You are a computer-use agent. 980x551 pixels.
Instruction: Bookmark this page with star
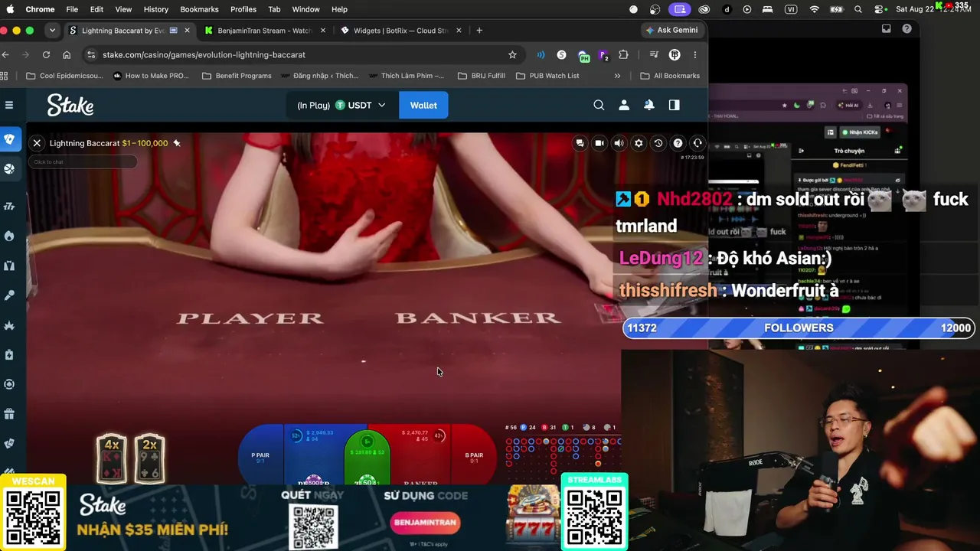coord(512,55)
